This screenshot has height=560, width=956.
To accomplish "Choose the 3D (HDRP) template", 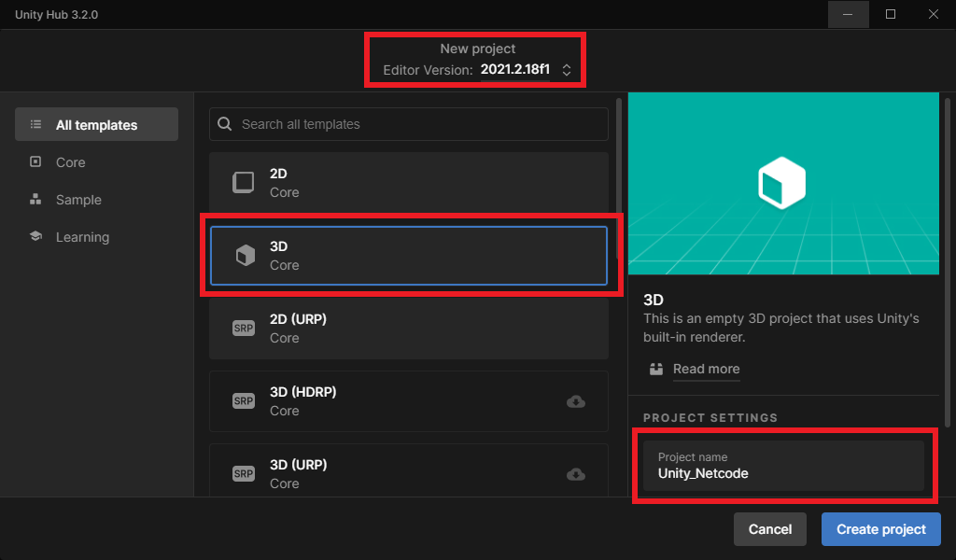I will (x=409, y=401).
